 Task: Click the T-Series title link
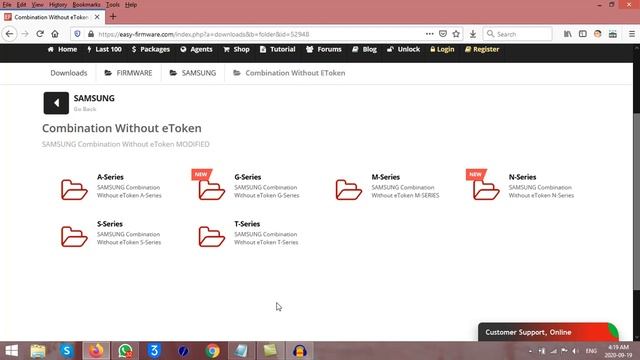[247, 224]
